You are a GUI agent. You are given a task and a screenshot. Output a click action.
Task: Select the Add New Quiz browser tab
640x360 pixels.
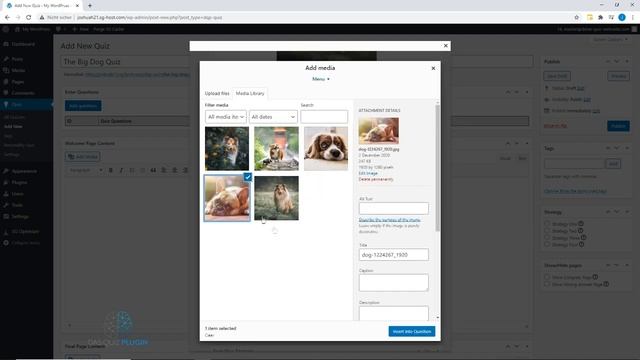(42, 6)
